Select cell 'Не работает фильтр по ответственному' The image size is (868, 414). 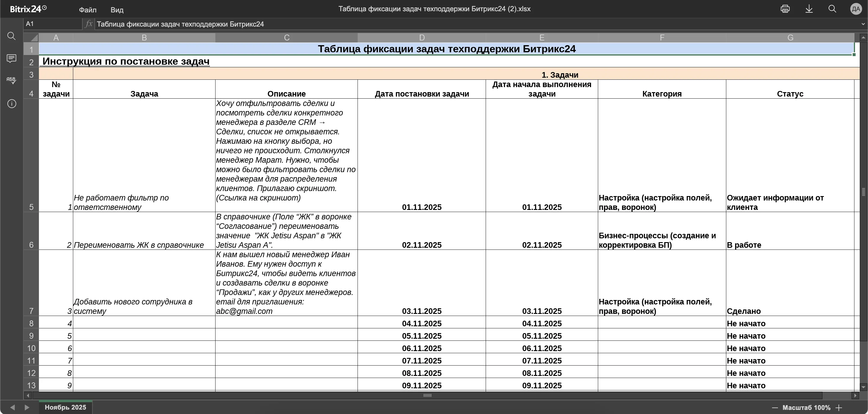coord(144,155)
